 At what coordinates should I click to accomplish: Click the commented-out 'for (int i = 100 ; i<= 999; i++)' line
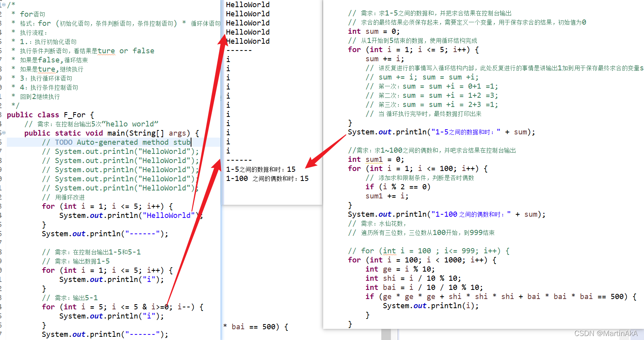pyautogui.click(x=429, y=251)
